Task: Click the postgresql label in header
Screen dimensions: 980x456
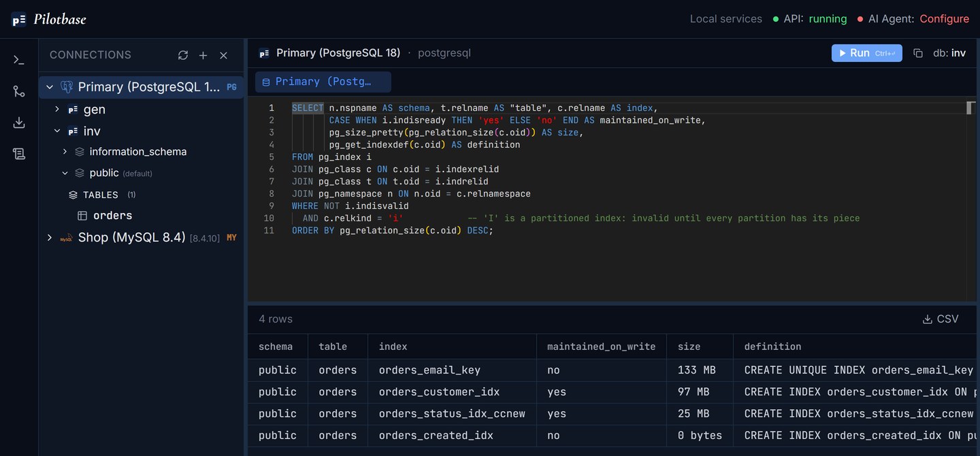Action: pyautogui.click(x=444, y=53)
